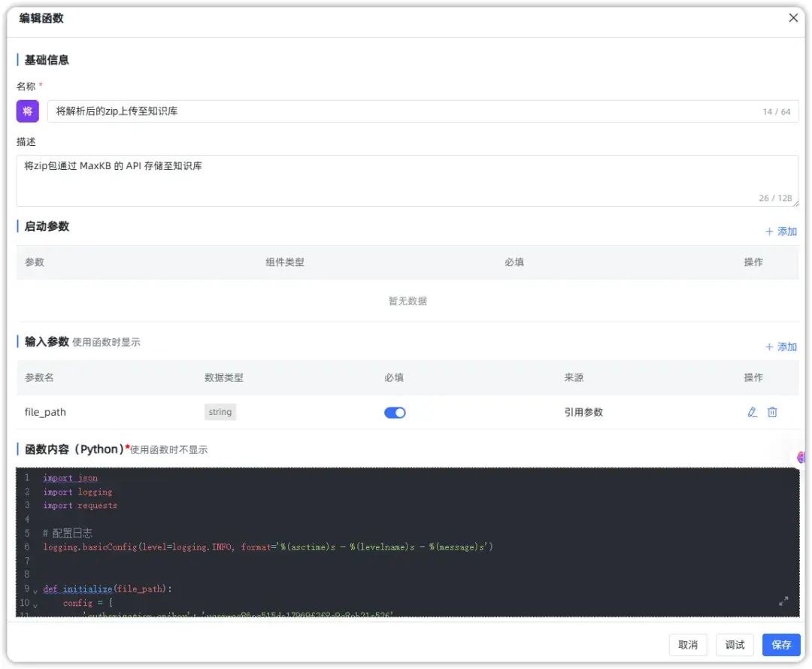The image size is (812, 669).
Task: Run debug via the 调试 button
Action: click(735, 645)
